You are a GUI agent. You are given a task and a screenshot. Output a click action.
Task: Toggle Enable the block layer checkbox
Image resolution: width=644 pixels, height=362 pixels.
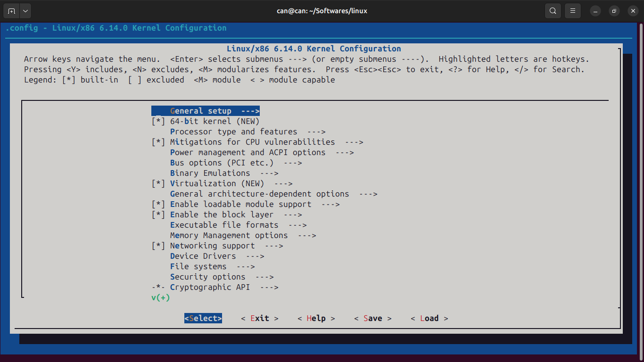point(158,214)
